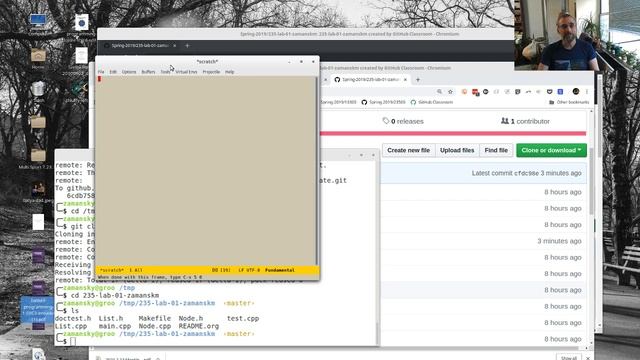
Task: Open a new tab in background Chromium window
Action: pos(187,45)
